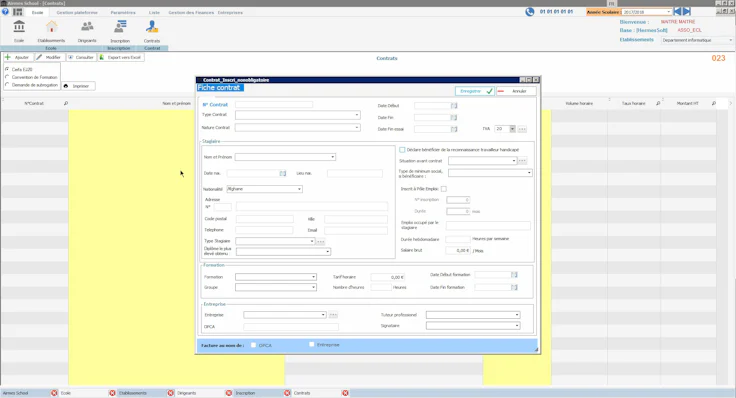Image resolution: width=736 pixels, height=398 pixels.
Task: Open Date Début formation calendar picker
Action: click(514, 275)
